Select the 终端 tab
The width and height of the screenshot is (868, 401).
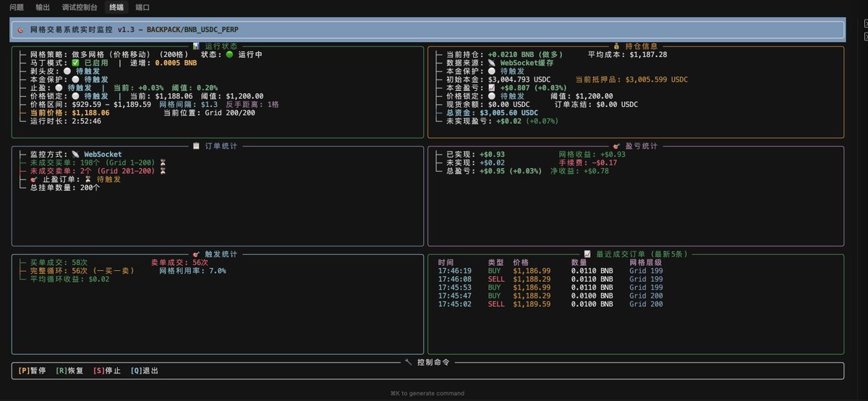pos(116,7)
